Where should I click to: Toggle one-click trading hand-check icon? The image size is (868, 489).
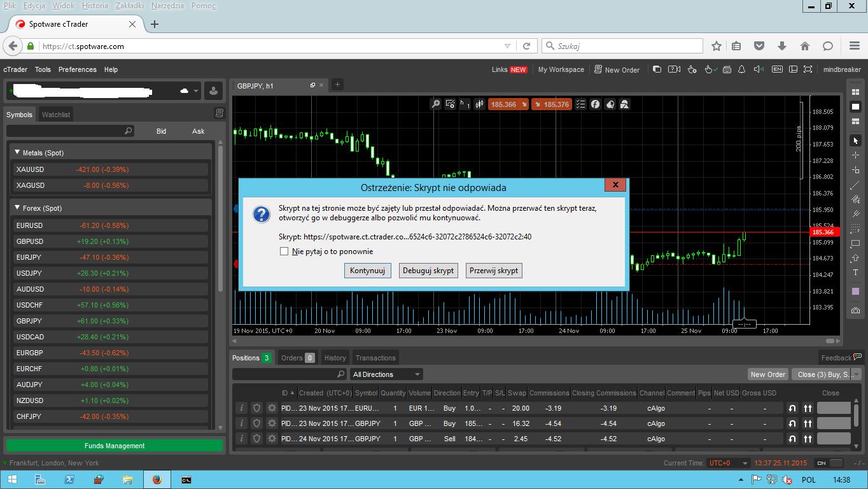(711, 69)
